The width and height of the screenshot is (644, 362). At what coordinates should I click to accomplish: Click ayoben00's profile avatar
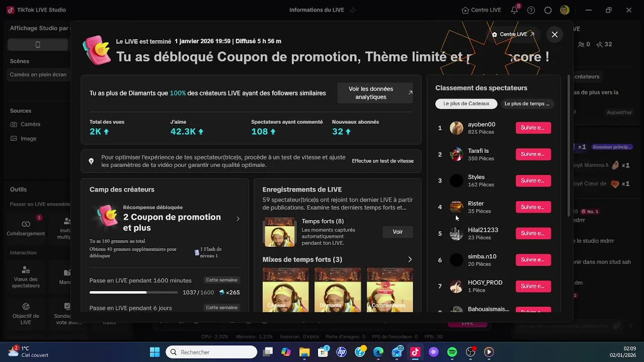point(456,128)
